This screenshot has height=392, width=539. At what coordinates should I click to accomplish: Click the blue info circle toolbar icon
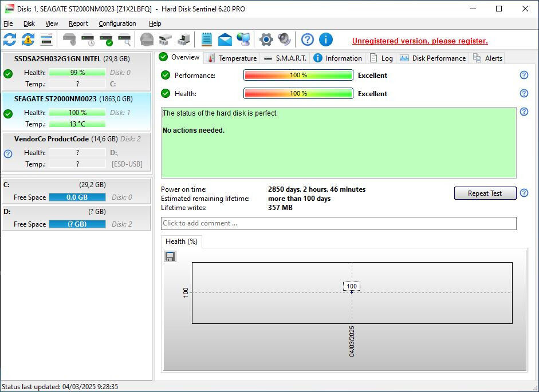point(325,39)
